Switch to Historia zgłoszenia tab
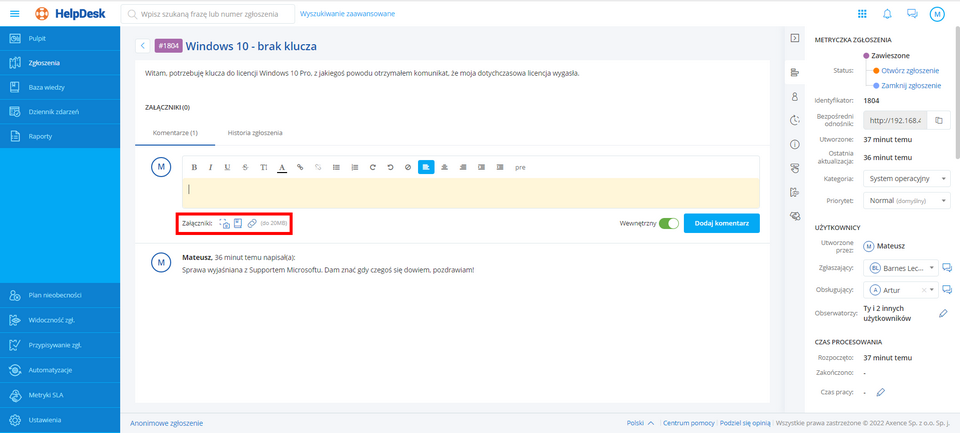Image resolution: width=960 pixels, height=433 pixels. point(255,133)
